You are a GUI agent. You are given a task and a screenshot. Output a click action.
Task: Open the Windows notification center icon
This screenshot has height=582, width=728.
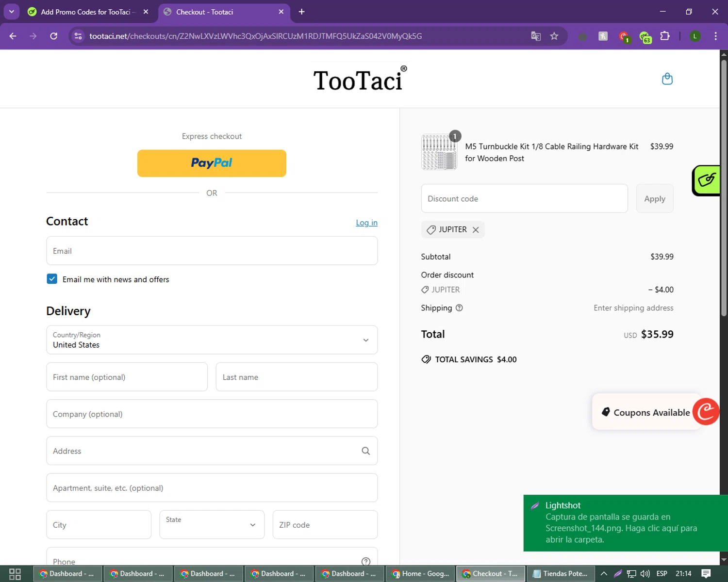point(706,574)
